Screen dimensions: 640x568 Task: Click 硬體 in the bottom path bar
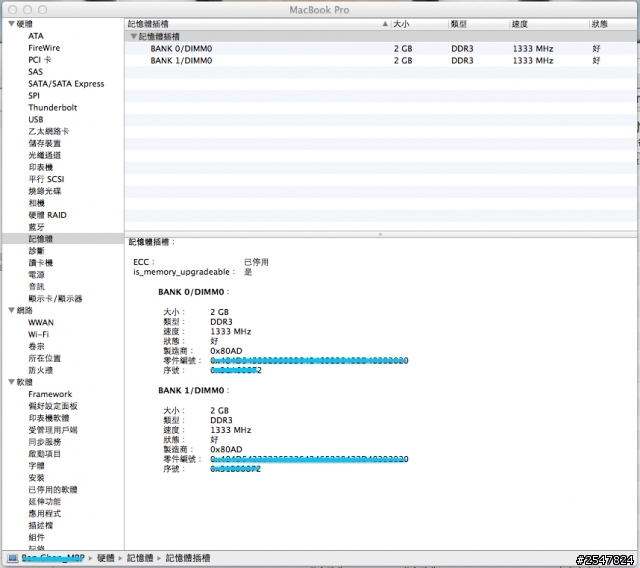[106, 558]
